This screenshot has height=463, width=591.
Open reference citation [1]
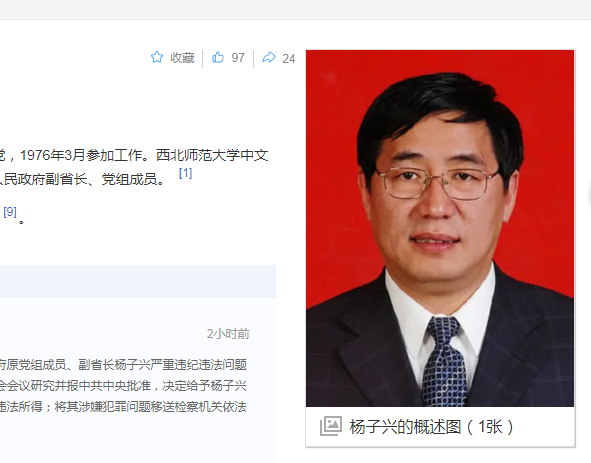click(x=185, y=173)
